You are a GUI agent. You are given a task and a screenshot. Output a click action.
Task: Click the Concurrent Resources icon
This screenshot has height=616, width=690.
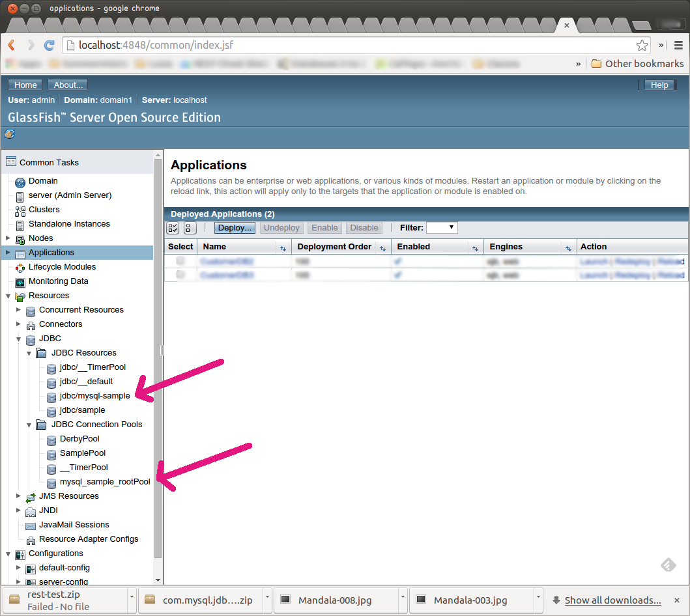[x=31, y=311]
